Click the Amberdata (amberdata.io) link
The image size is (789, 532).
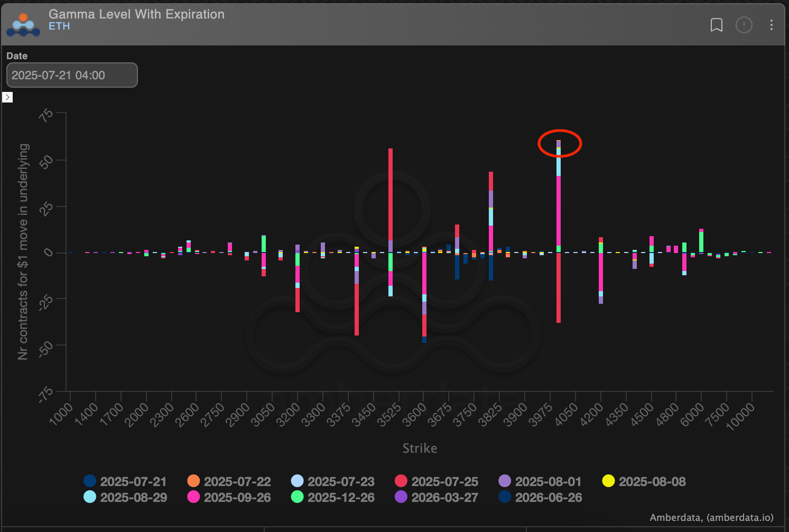[x=711, y=518]
